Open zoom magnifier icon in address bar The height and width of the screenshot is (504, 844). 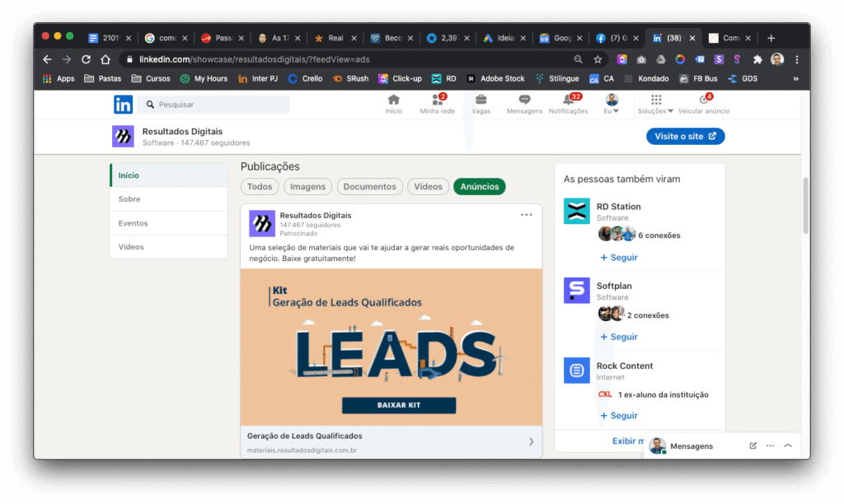coord(578,59)
